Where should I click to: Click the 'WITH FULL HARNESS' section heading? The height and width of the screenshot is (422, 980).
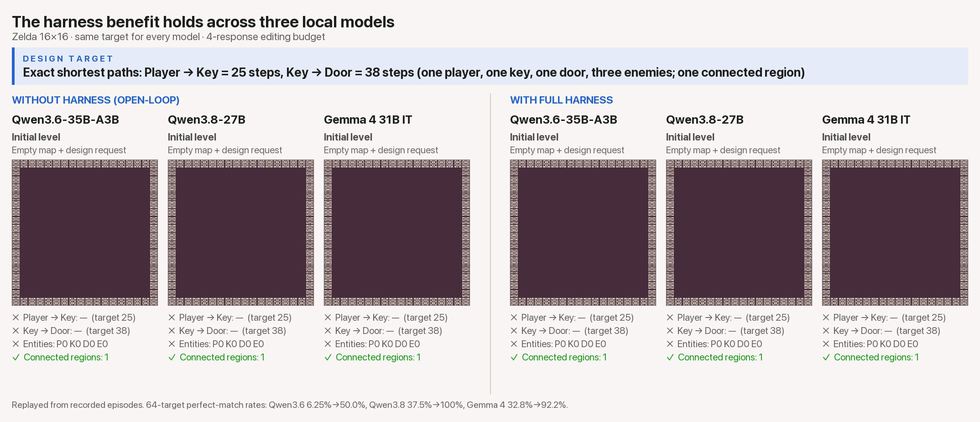pyautogui.click(x=561, y=100)
